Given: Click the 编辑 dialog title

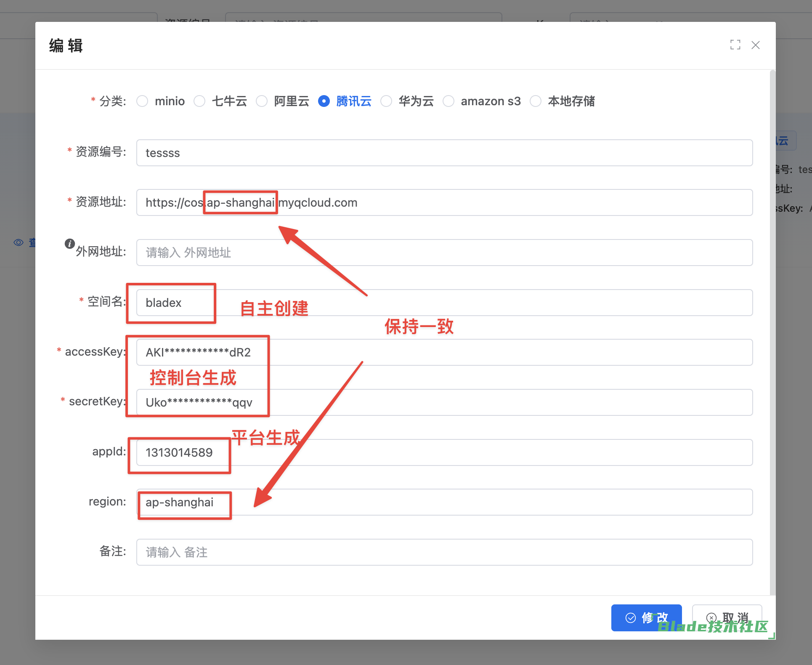Looking at the screenshot, I should click(x=66, y=45).
